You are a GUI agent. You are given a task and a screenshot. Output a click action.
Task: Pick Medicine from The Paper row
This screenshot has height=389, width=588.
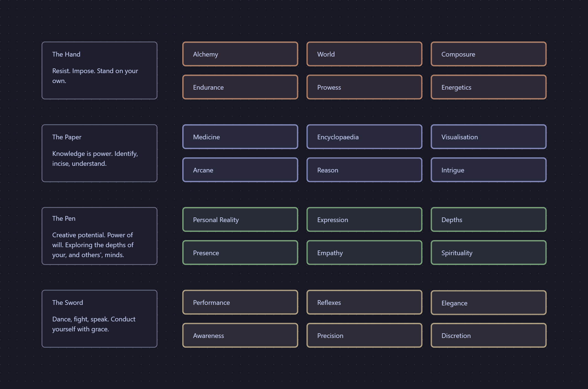pyautogui.click(x=240, y=137)
